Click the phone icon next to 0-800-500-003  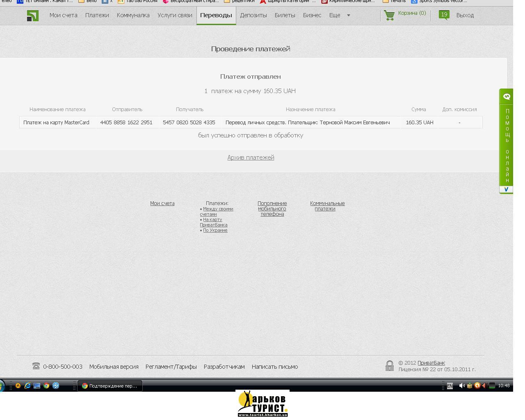point(36,366)
